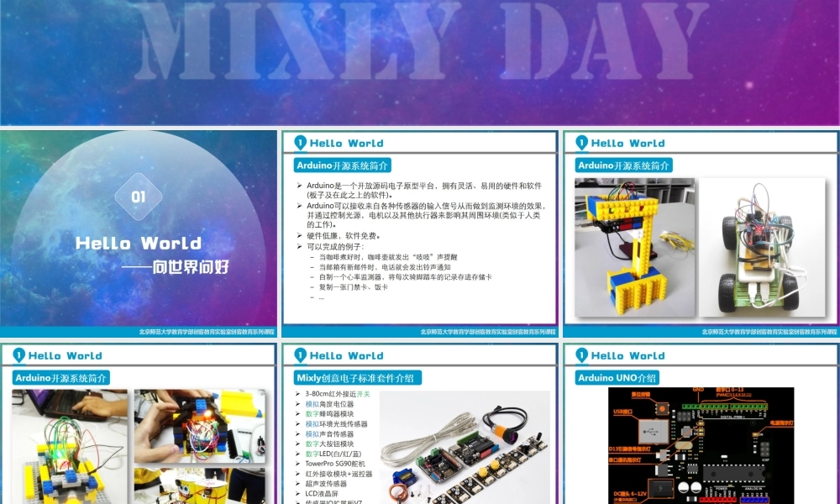Click the 'Arduino UNO介绍' title label
Viewport: 840px width, 504px height.
click(617, 378)
